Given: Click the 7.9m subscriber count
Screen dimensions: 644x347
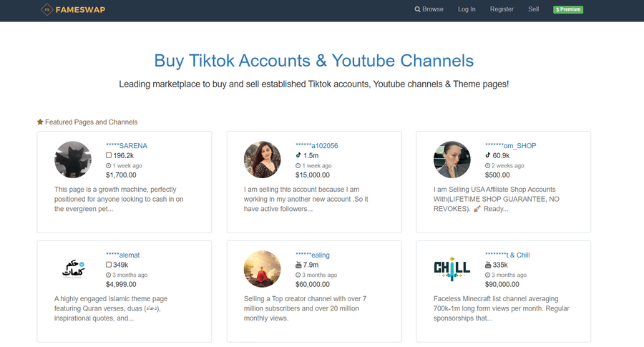Looking at the screenshot, I should pos(311,265).
